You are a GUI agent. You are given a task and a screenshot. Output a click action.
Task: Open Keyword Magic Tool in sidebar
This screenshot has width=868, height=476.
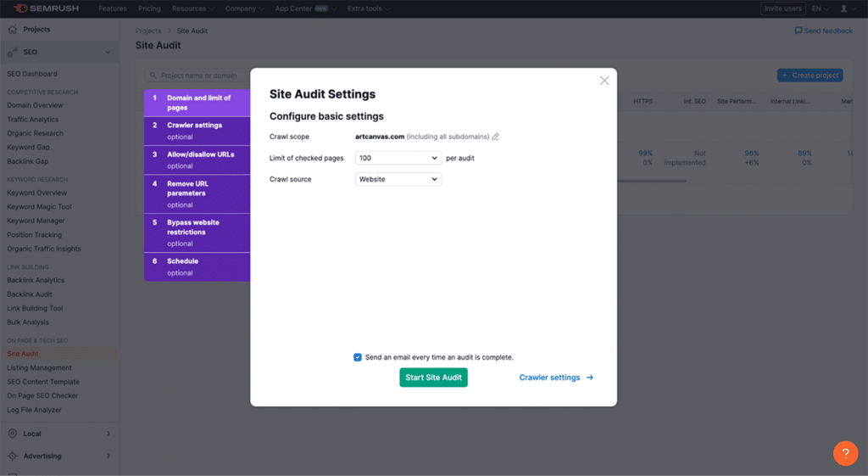(x=39, y=207)
